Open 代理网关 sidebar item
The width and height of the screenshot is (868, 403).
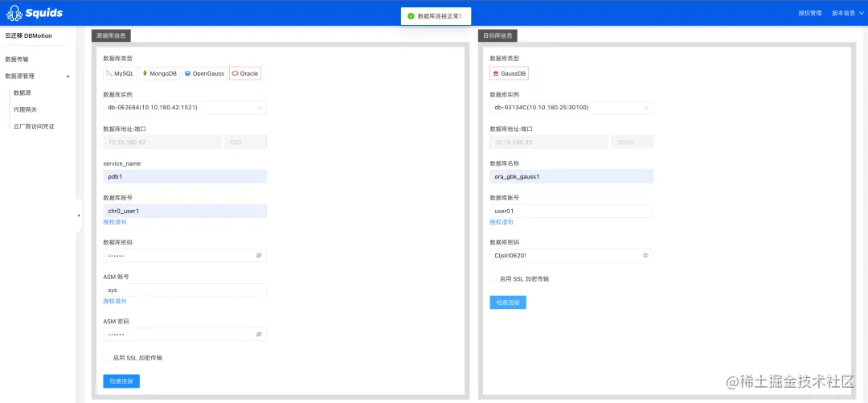pos(25,109)
